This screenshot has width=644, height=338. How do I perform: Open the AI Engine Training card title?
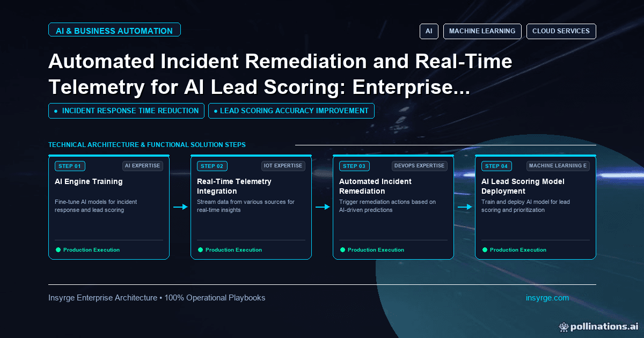click(89, 181)
